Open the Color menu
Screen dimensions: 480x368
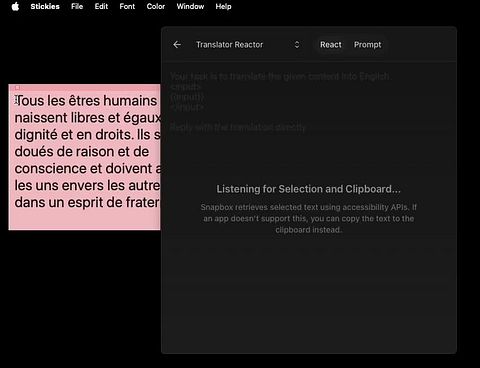click(x=156, y=7)
